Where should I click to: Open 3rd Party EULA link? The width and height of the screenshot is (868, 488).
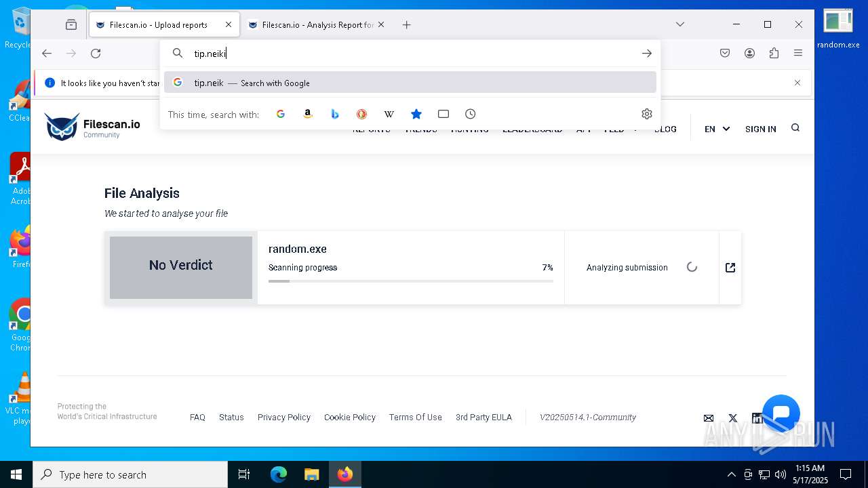(484, 418)
